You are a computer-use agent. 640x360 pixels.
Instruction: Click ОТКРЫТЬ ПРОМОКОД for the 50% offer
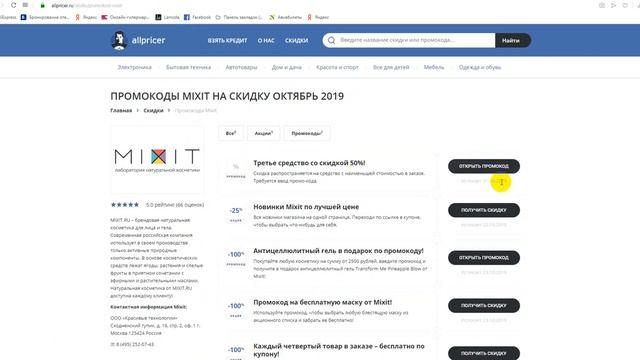[x=484, y=167]
